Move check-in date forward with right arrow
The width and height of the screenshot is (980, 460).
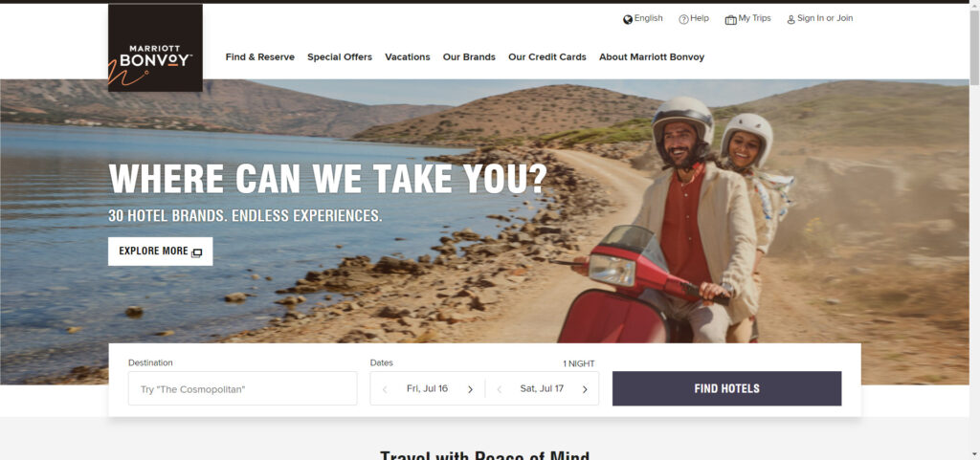coord(470,389)
